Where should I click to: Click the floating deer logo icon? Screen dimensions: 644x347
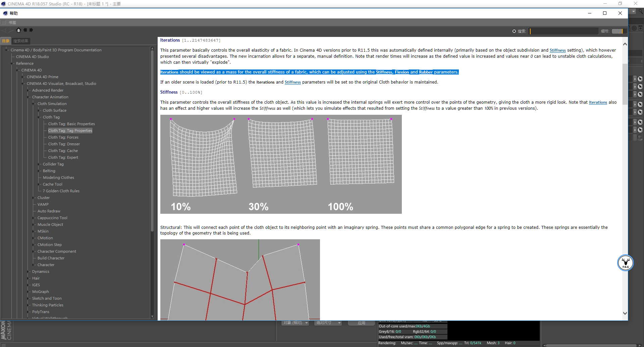[x=626, y=263]
